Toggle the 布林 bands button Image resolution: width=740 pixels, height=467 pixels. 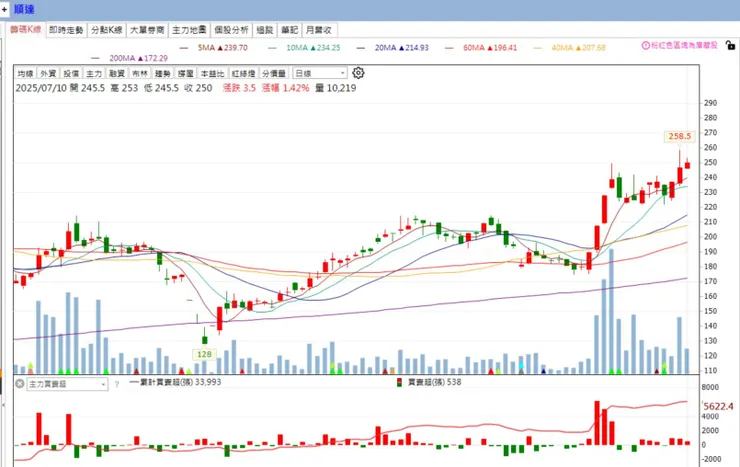click(x=140, y=73)
